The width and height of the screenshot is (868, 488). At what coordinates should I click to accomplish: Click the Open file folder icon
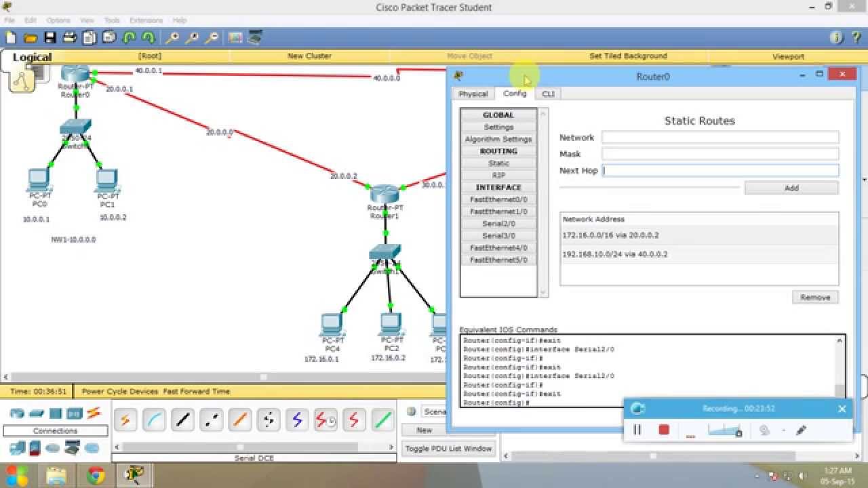tap(31, 37)
